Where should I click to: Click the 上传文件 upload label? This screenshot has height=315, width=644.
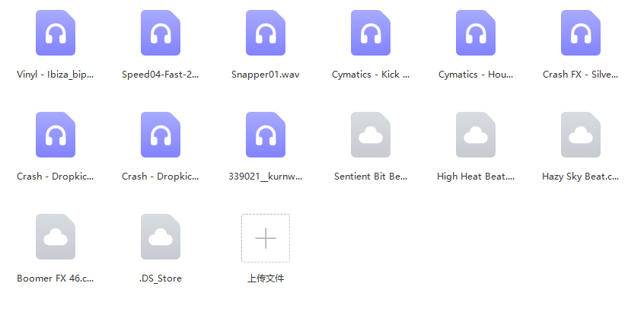(x=266, y=278)
